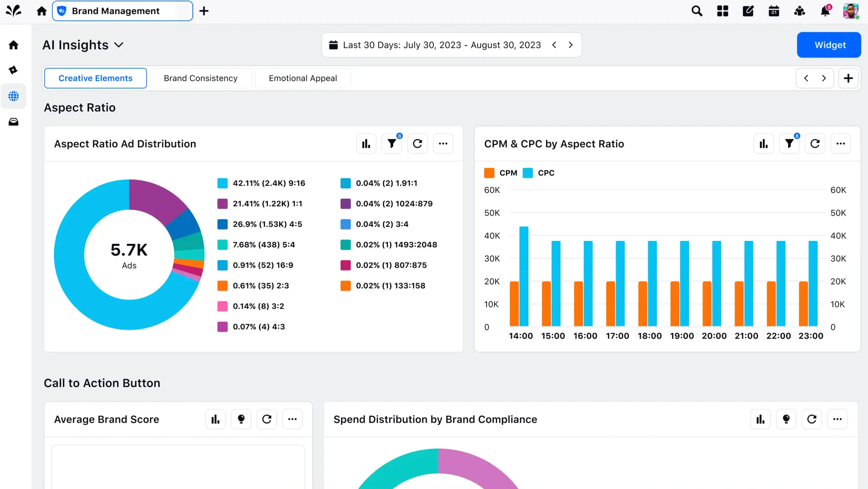Screen dimensions: 868x489
Task: Open the calendar icon in top toolbar
Action: 774,11
